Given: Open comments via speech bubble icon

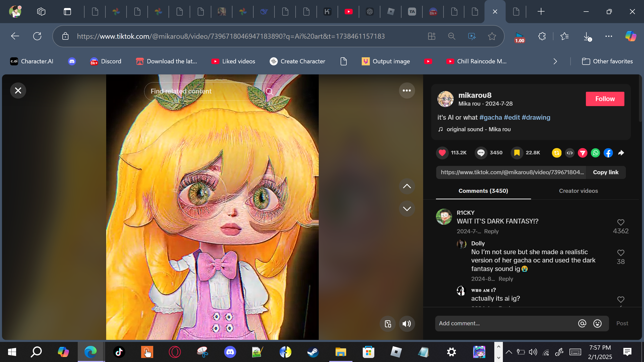Looking at the screenshot, I should pyautogui.click(x=481, y=153).
